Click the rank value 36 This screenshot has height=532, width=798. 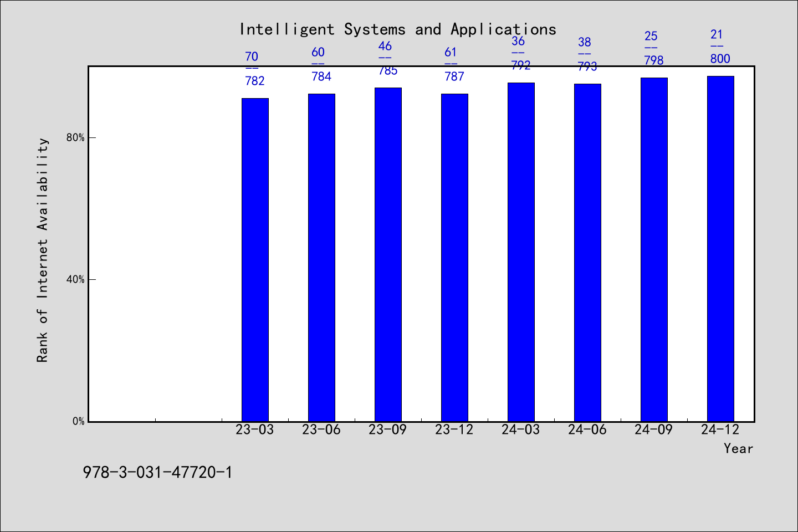coord(518,41)
